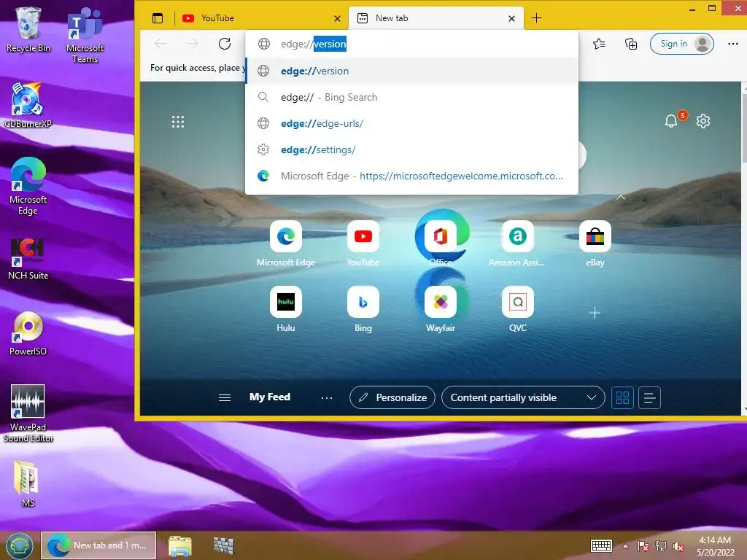747x560 pixels.
Task: Open File Explorer from taskbar
Action: (180, 545)
